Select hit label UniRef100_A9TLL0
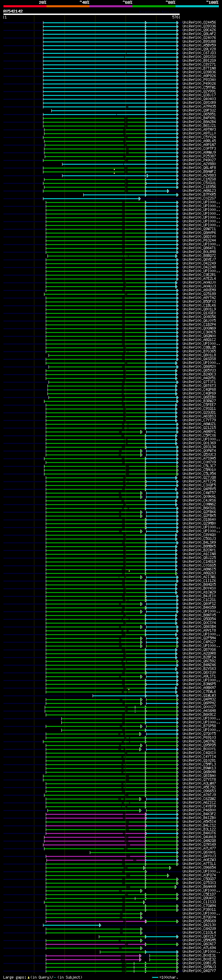Screen dimensions: 222x980 pyautogui.click(x=199, y=133)
